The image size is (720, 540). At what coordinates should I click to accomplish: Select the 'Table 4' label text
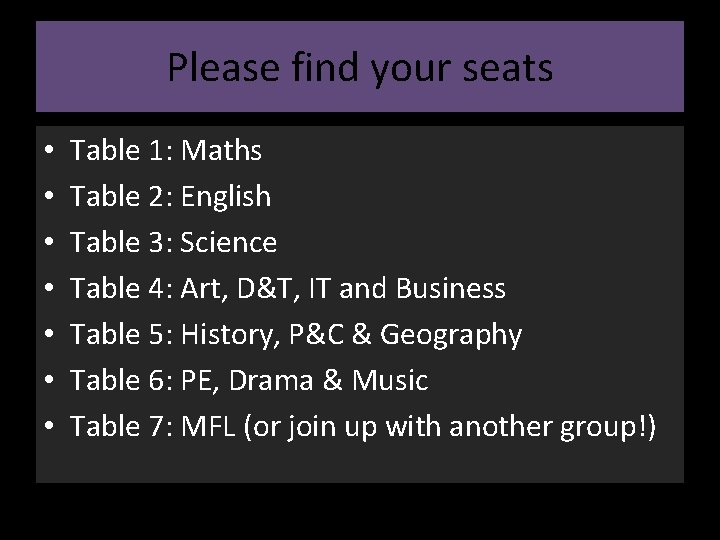click(x=119, y=289)
